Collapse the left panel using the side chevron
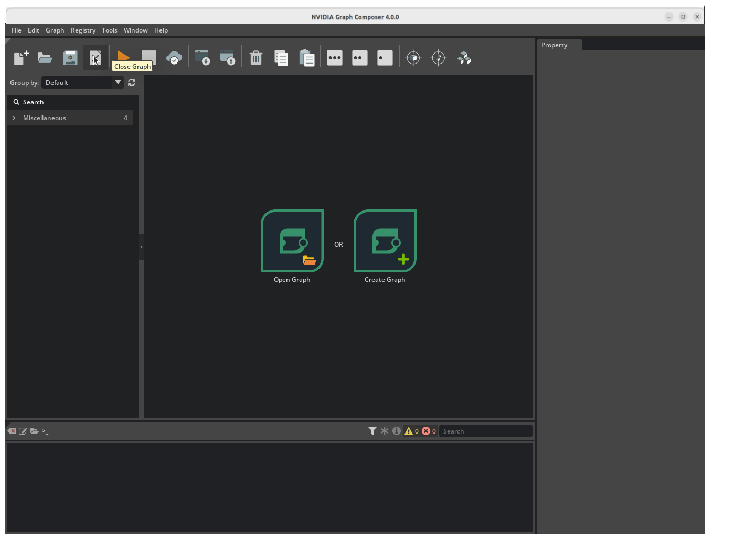 (x=141, y=246)
